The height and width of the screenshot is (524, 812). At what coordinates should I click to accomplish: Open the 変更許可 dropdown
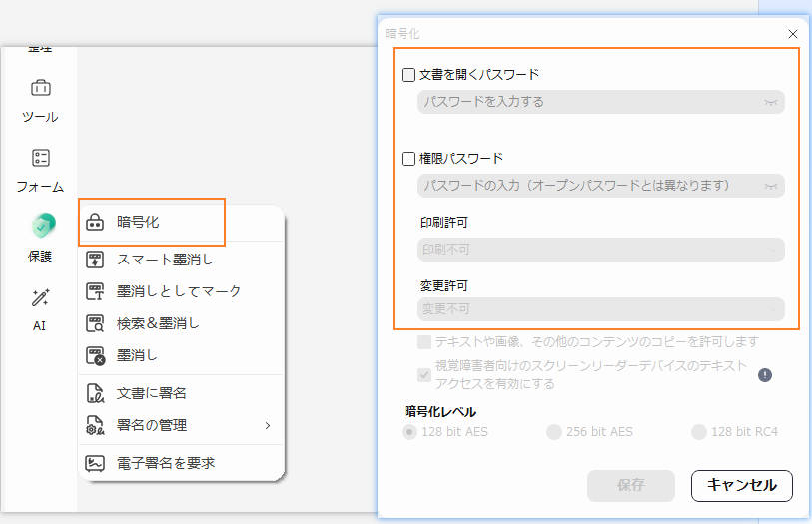pyautogui.click(x=600, y=309)
